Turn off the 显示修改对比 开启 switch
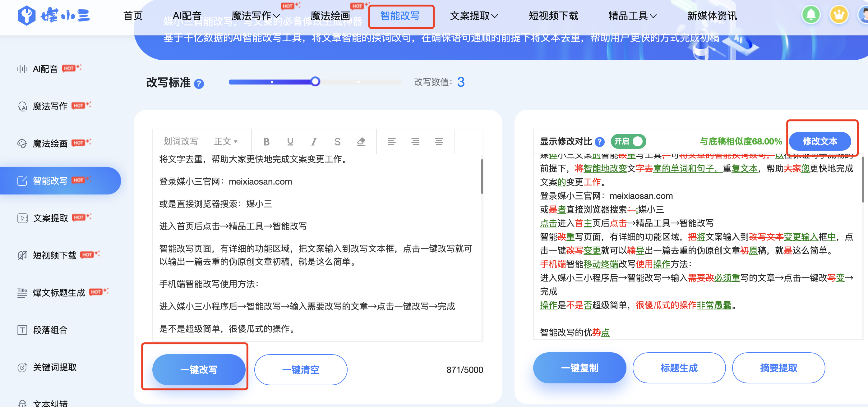This screenshot has height=407, width=868. (628, 141)
